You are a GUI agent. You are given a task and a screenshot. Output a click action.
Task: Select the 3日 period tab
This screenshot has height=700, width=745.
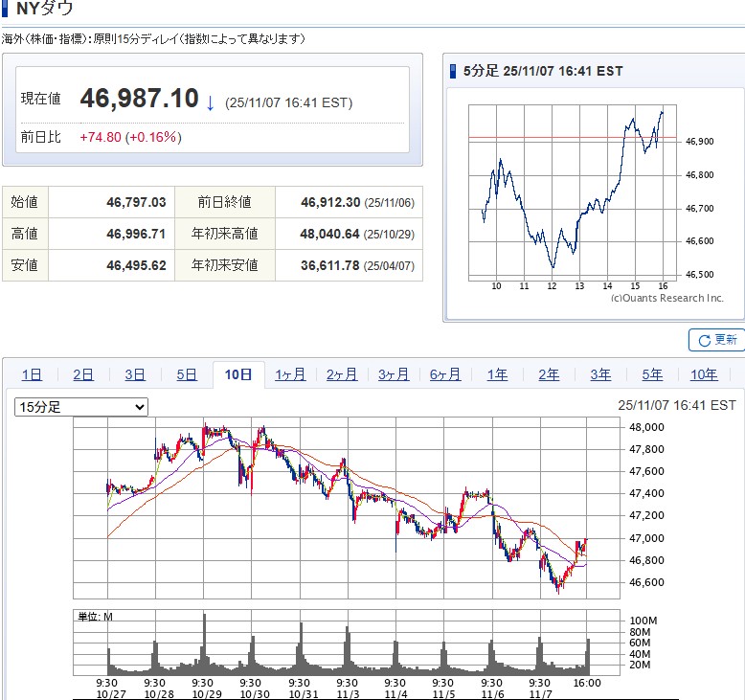coord(135,374)
